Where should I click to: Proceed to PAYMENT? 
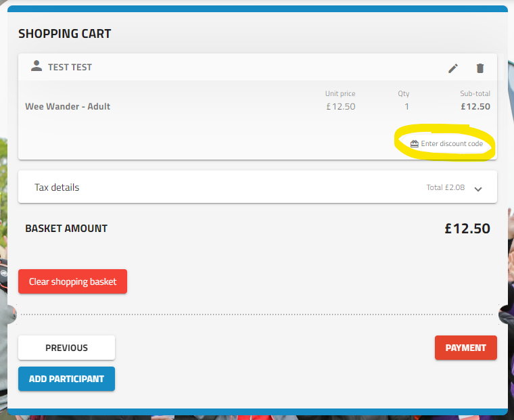(x=466, y=348)
